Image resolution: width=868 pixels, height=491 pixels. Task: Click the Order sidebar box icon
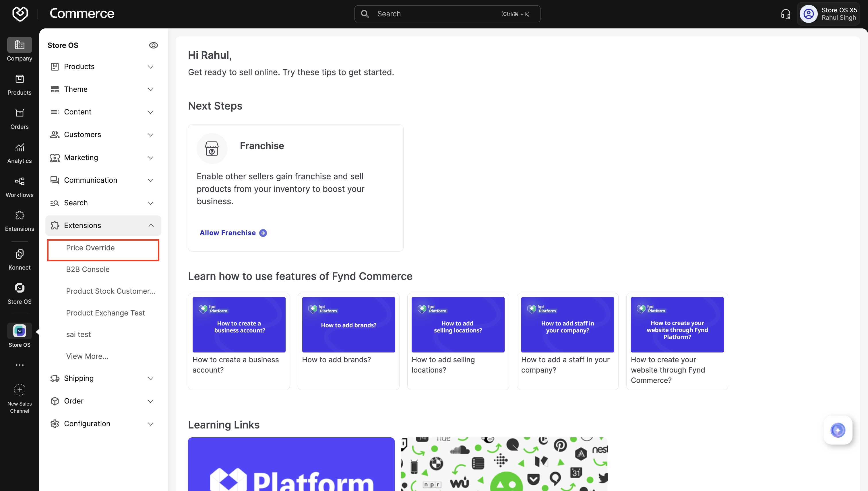tap(55, 401)
